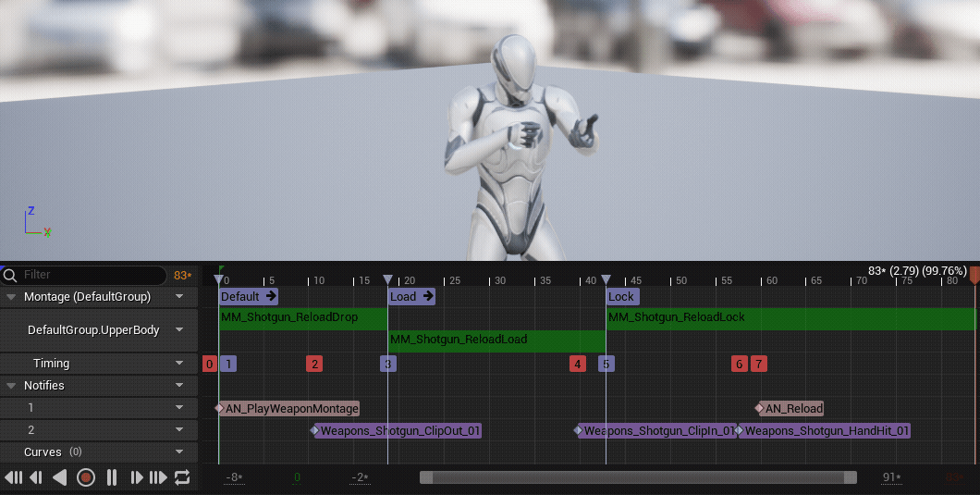Screen dimensions: 980x495
Task: Step back one frame
Action: tap(36, 477)
